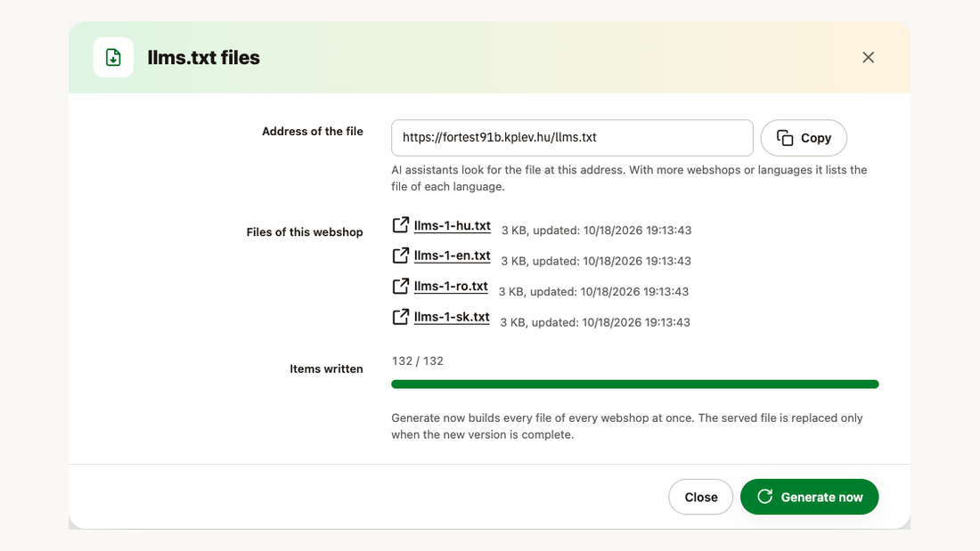
Task: Click the llms-1-sk.txt size and update timestamp
Action: [595, 322]
